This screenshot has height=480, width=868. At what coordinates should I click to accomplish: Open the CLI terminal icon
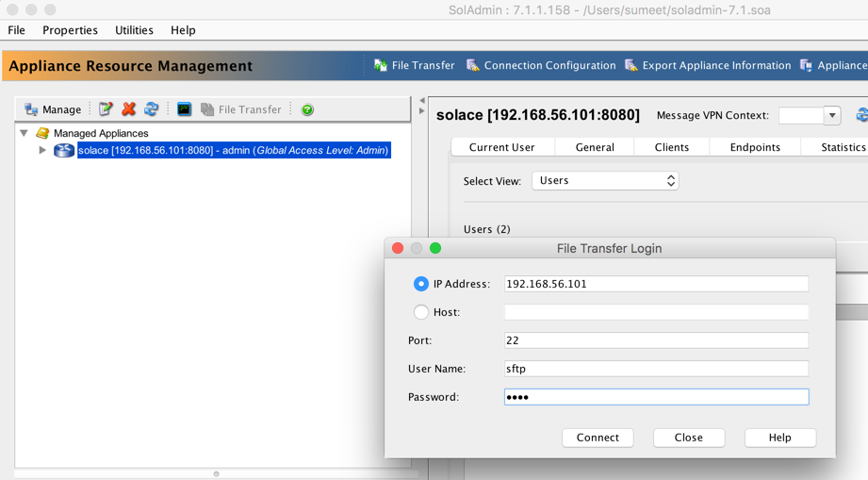point(185,109)
